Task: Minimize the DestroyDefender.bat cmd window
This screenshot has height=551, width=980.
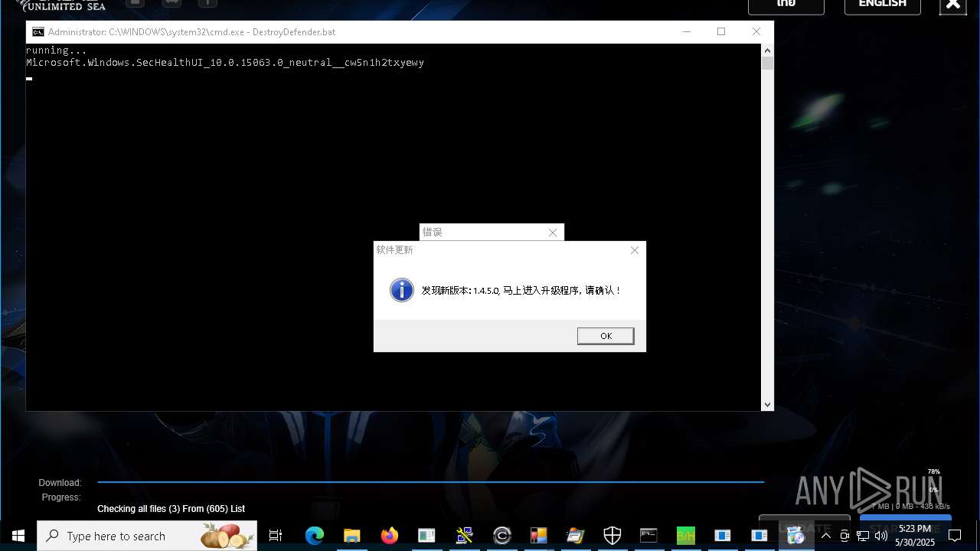Action: [x=686, y=32]
